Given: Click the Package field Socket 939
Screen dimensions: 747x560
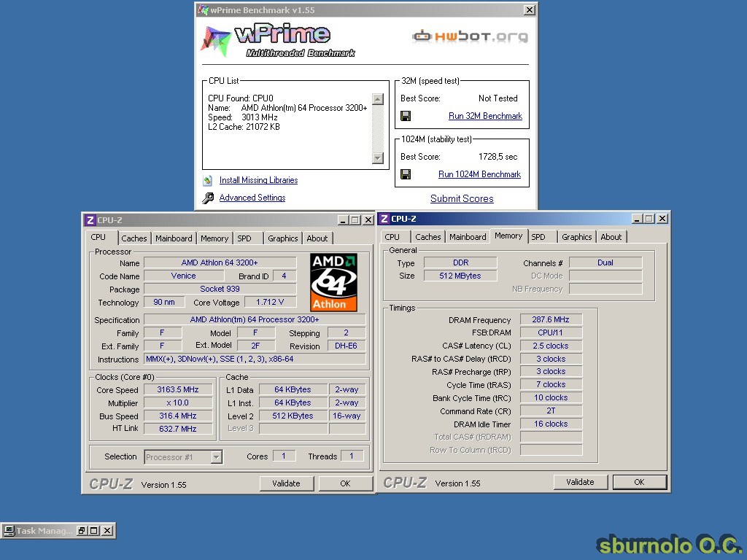Looking at the screenshot, I should 220,289.
